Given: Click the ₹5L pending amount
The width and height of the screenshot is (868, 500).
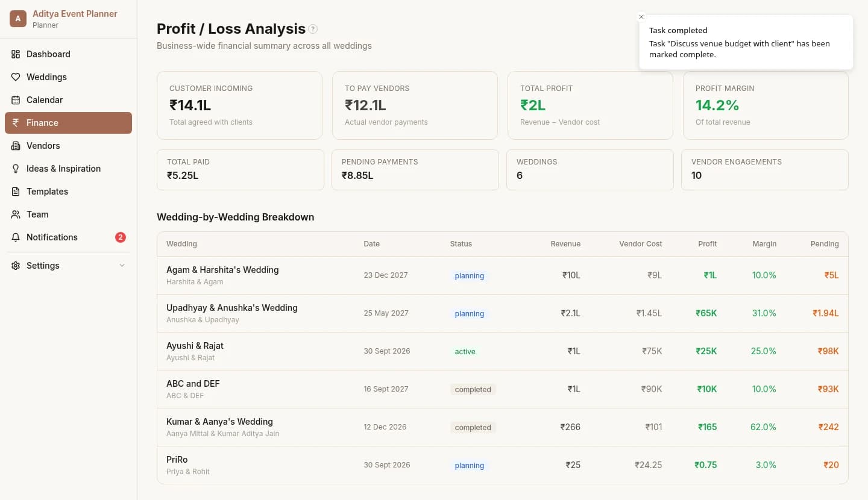Looking at the screenshot, I should coord(832,275).
